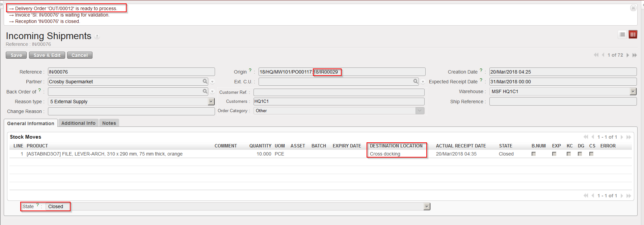
Task: Switch to the Additional Info tab
Action: click(x=78, y=123)
